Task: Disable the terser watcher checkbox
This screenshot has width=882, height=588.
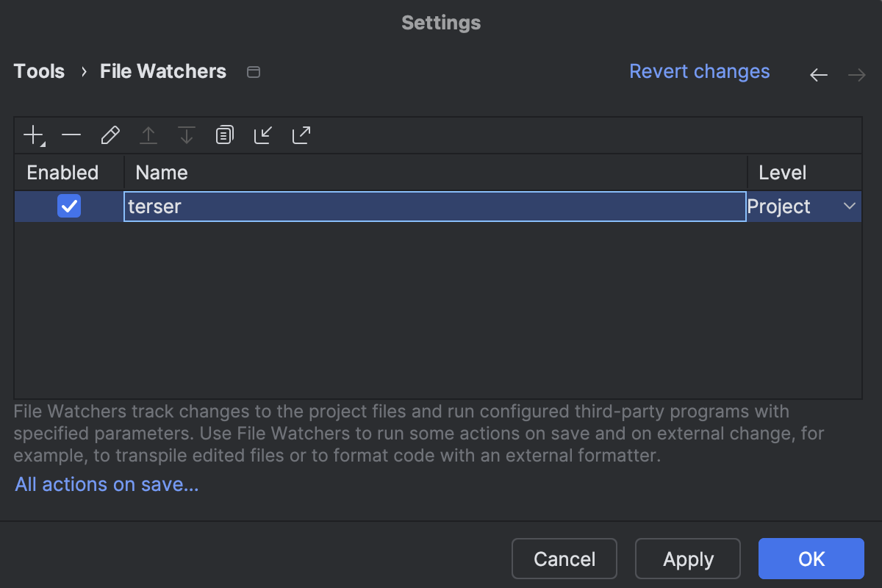Action: (x=68, y=207)
